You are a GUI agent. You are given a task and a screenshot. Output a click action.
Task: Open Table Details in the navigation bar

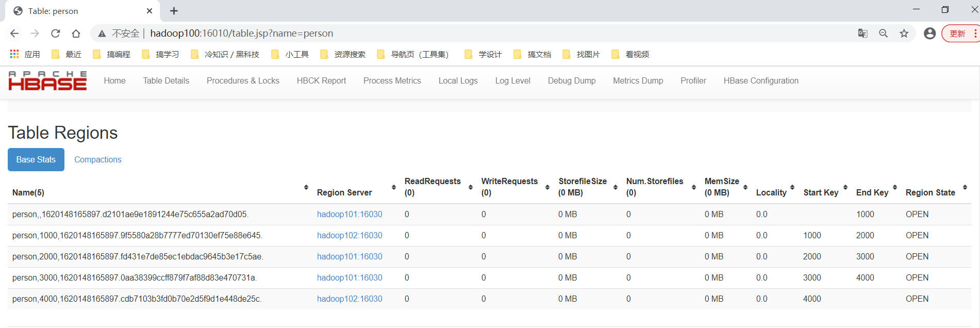point(166,81)
